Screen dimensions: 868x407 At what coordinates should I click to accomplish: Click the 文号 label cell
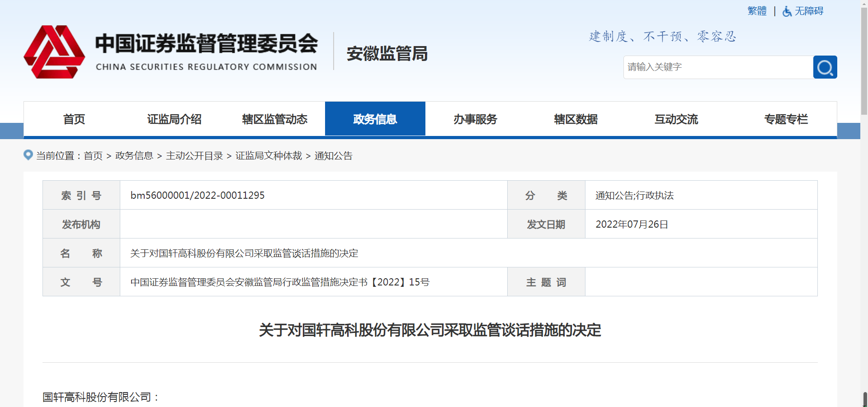(81, 282)
